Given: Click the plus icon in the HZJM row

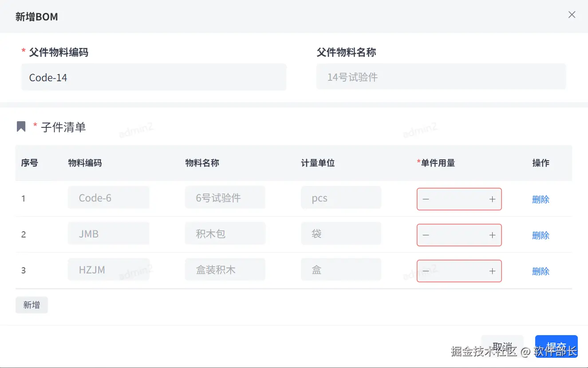Looking at the screenshot, I should coord(492,271).
